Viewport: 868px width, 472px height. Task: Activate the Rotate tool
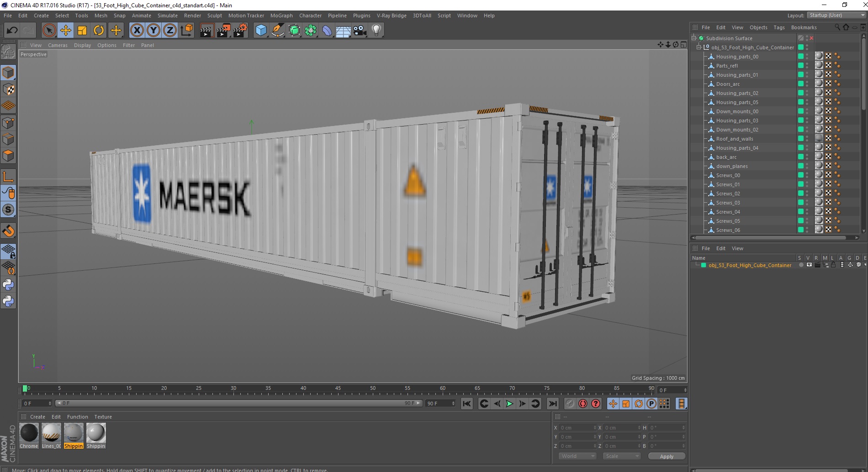tap(99, 31)
